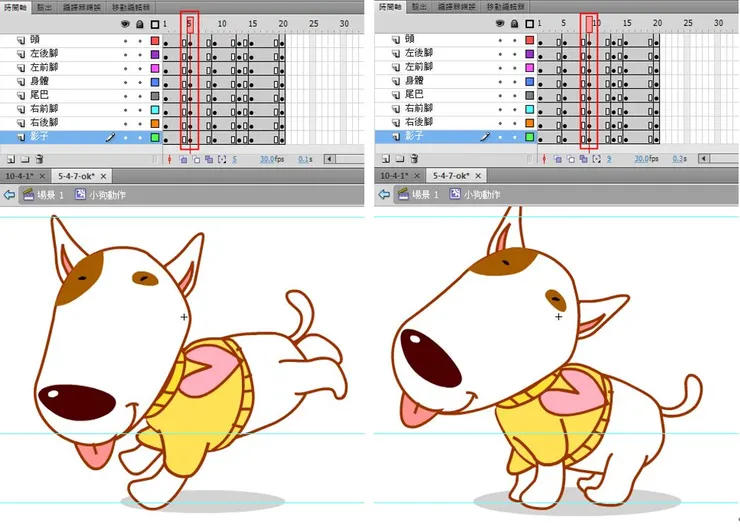Click 小狗動作 symbol icon in right screenshot

click(455, 194)
